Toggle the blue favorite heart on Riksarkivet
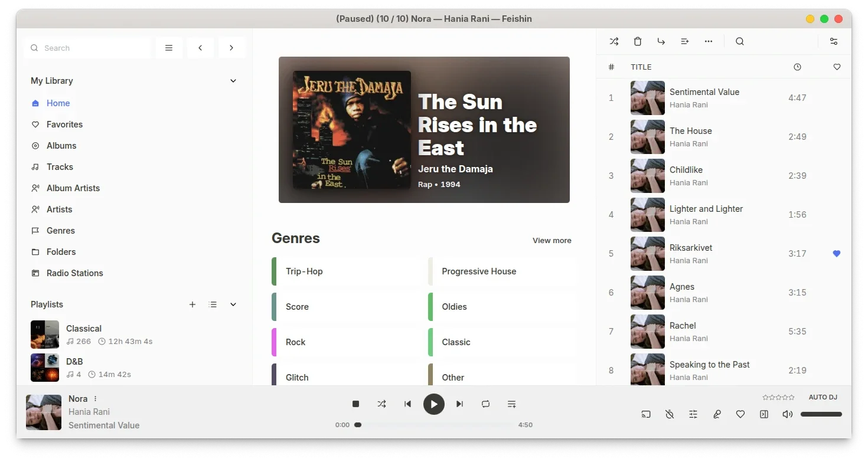868x462 pixels. coord(836,254)
